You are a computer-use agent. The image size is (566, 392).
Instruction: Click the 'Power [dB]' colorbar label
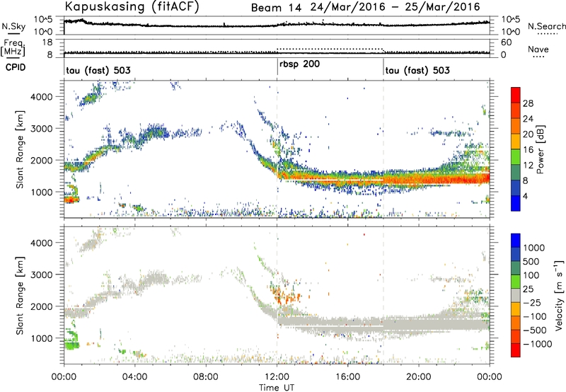(x=541, y=149)
